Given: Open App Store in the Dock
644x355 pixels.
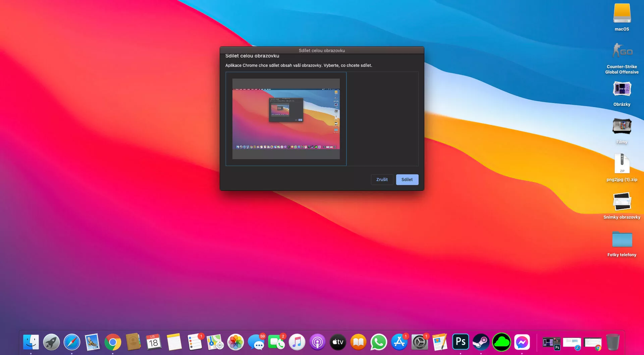Looking at the screenshot, I should (x=399, y=342).
